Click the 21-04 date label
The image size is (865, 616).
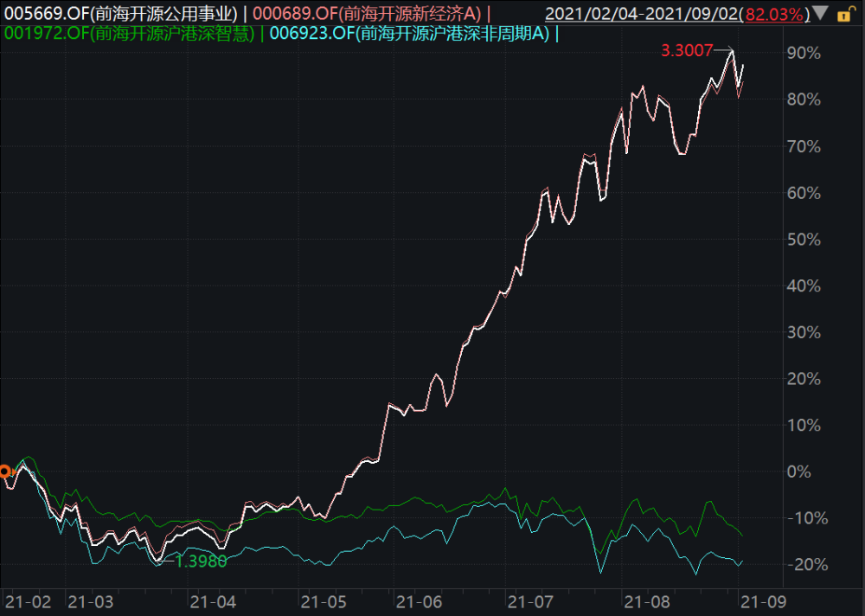(x=213, y=601)
